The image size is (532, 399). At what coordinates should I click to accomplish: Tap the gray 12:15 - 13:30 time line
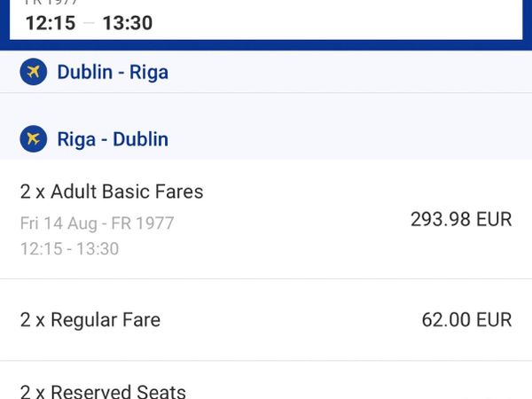point(69,248)
